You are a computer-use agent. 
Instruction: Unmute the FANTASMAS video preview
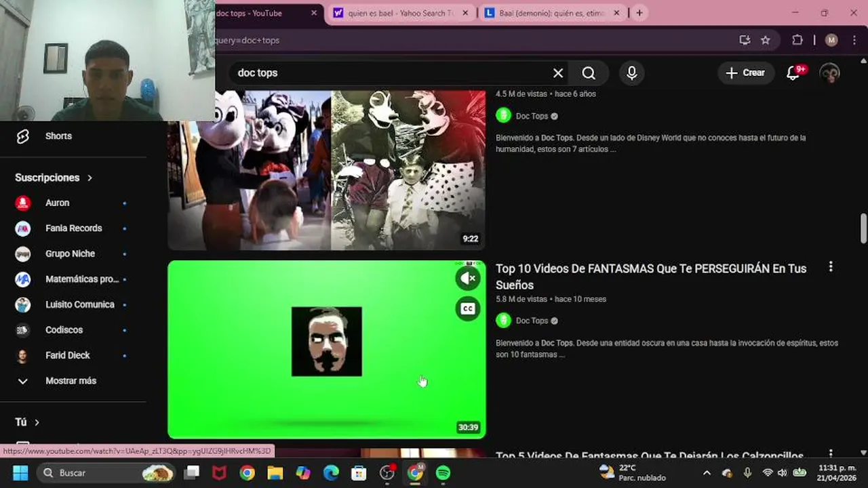[467, 278]
